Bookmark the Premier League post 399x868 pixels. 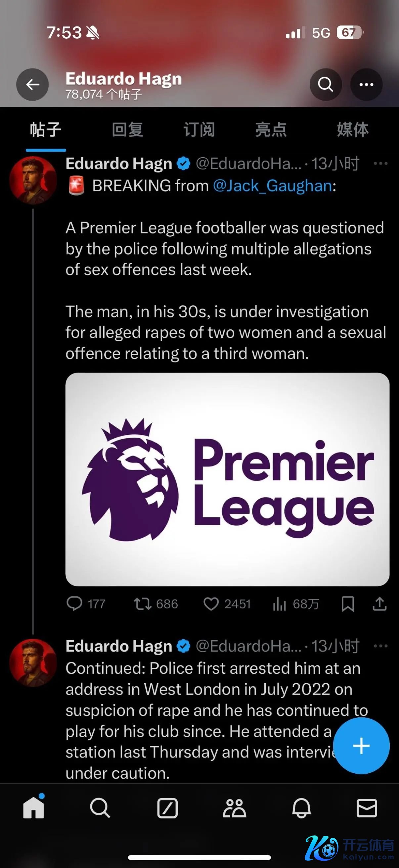(x=347, y=604)
